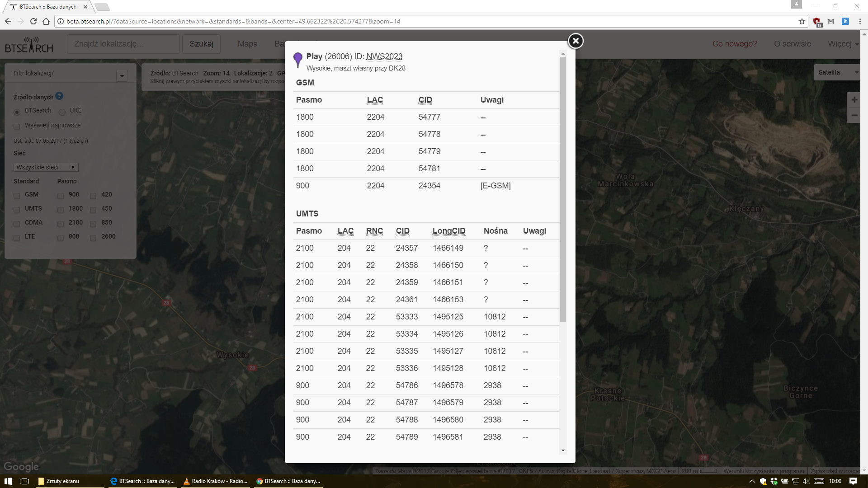The width and height of the screenshot is (868, 488).
Task: Switch to Radio Kraków VLC taskbar item
Action: pyautogui.click(x=216, y=481)
